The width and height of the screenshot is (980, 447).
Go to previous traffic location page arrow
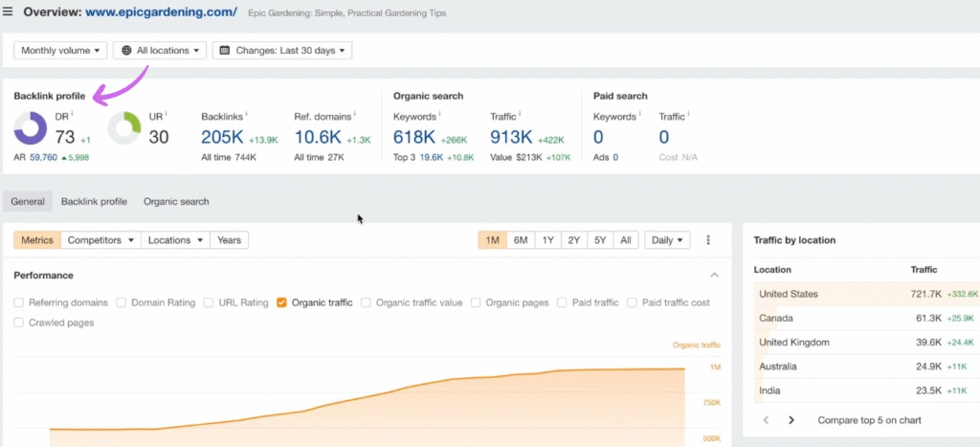point(766,420)
